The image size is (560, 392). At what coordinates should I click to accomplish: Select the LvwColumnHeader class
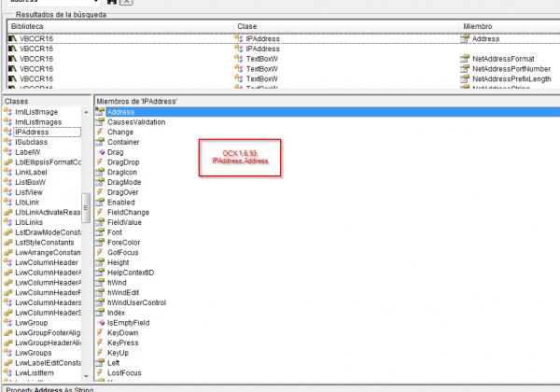tap(47, 262)
